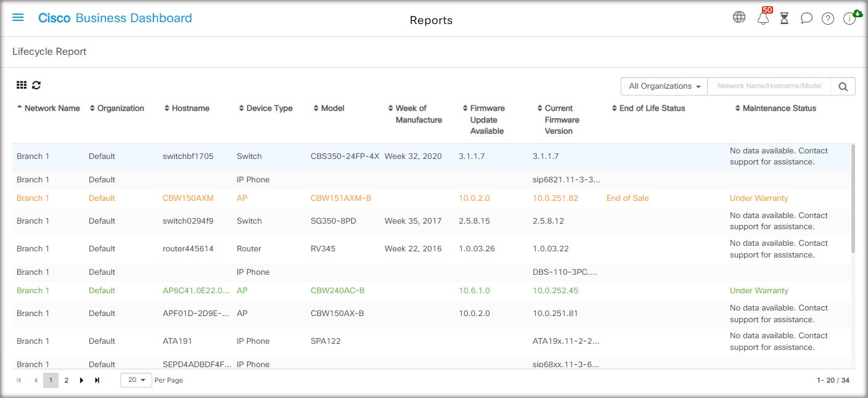
Task: Click Week 22, 2016 cell
Action: (413, 249)
